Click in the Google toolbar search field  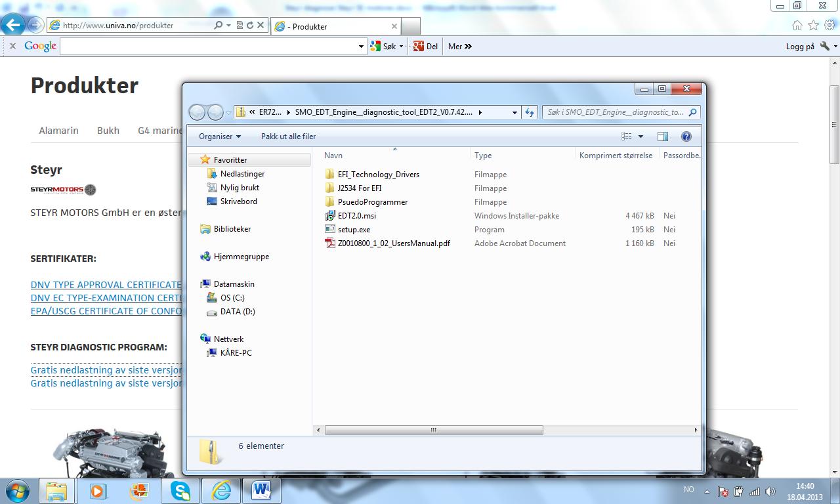pos(209,46)
